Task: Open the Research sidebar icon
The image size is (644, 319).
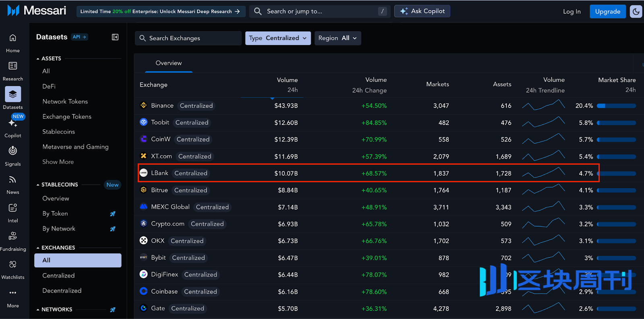Action: [13, 66]
